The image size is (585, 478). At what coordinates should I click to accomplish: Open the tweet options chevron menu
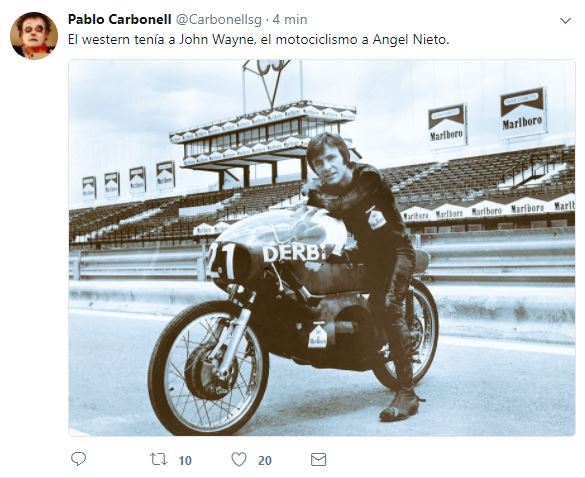tap(566, 21)
